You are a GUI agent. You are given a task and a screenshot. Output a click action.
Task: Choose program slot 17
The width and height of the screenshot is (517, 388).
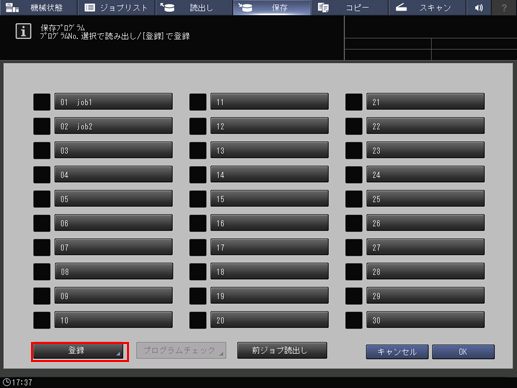coord(269,247)
